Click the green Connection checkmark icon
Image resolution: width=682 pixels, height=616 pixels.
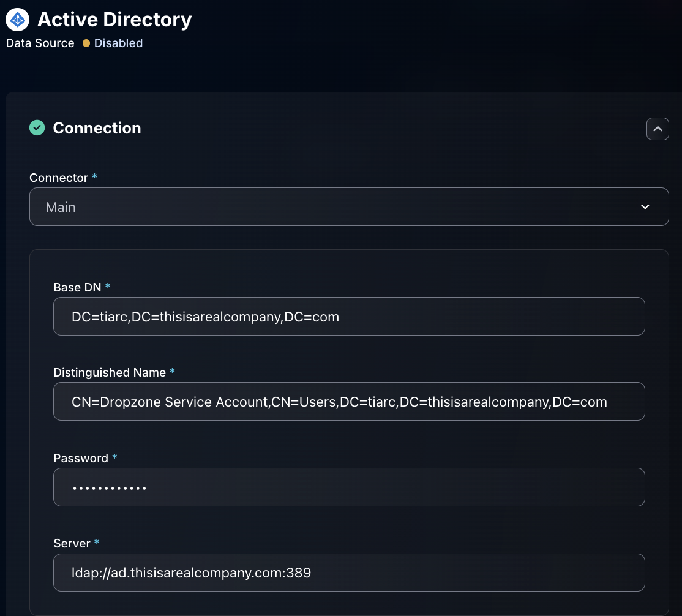coord(37,128)
